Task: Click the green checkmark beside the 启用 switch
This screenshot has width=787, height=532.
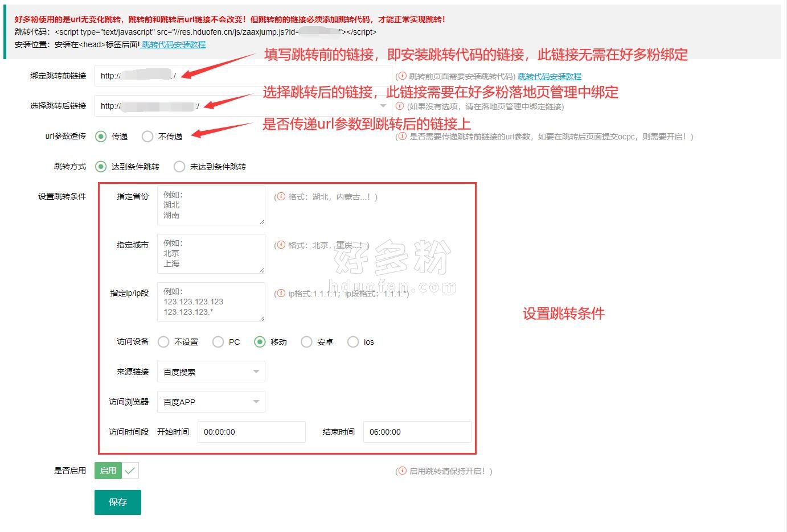Action: click(131, 470)
